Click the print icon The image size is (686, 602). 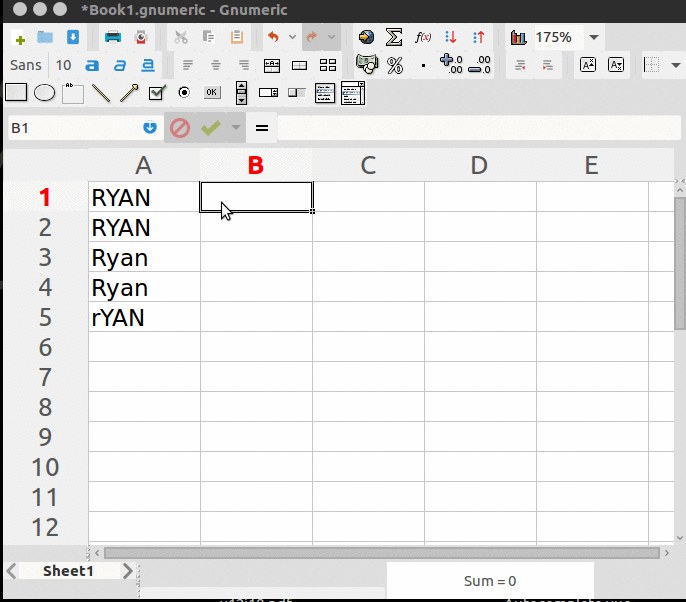pyautogui.click(x=113, y=37)
